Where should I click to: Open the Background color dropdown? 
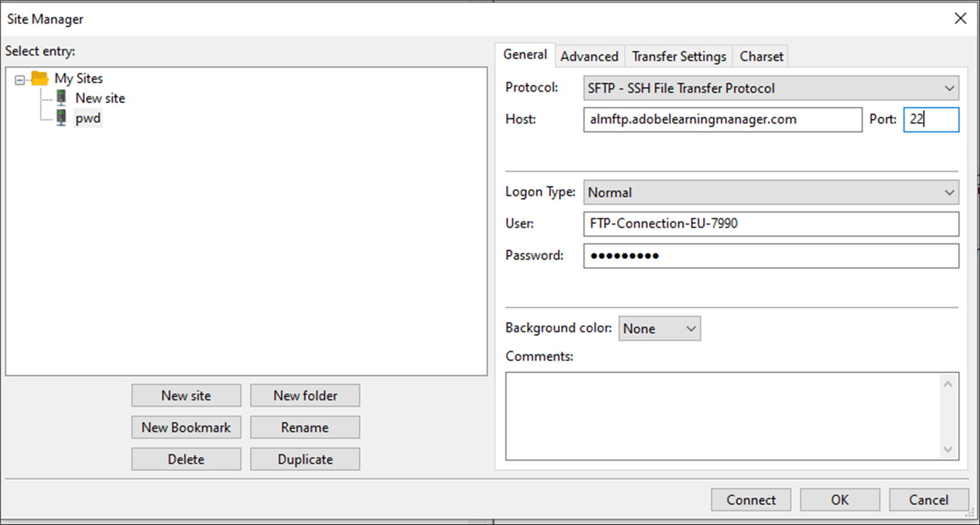coord(659,329)
